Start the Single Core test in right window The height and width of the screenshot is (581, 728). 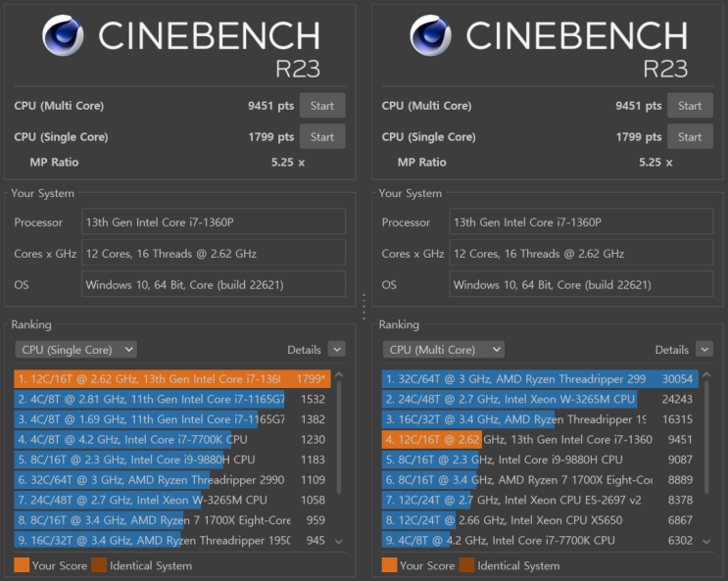click(x=690, y=136)
